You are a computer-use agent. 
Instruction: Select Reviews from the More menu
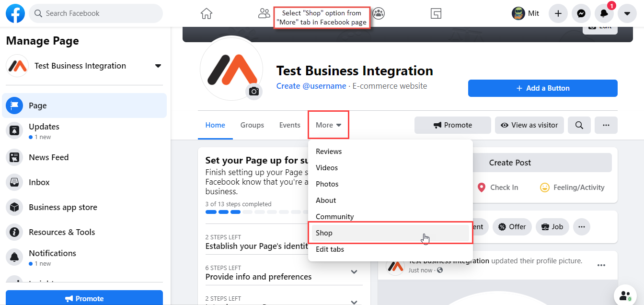click(390, 152)
